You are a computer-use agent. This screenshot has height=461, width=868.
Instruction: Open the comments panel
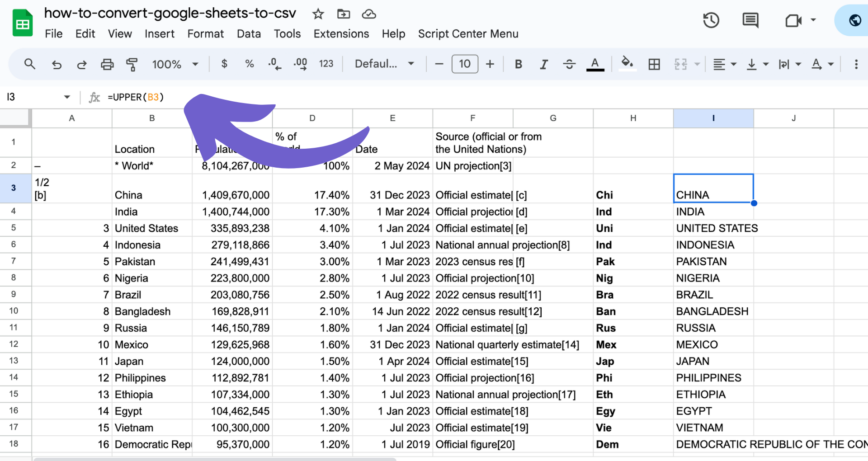pyautogui.click(x=750, y=20)
